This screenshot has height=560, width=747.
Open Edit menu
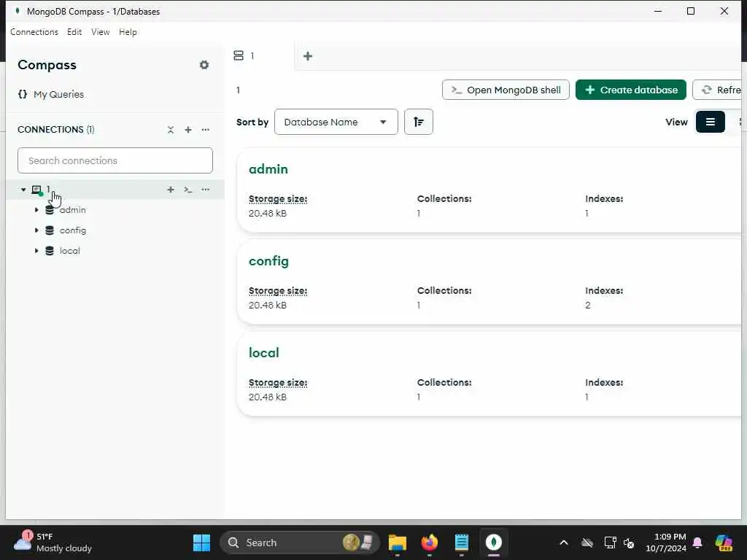point(74,32)
